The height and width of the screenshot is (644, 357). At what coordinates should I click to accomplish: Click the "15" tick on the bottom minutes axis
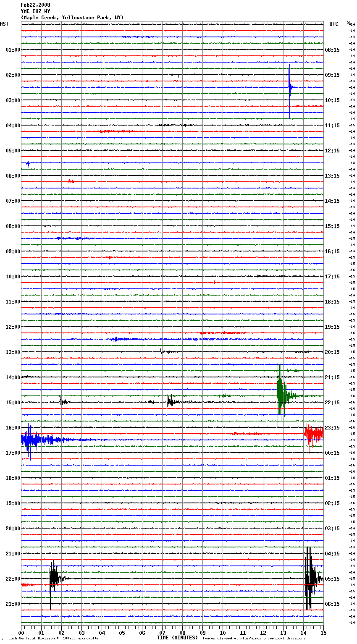(x=323, y=633)
